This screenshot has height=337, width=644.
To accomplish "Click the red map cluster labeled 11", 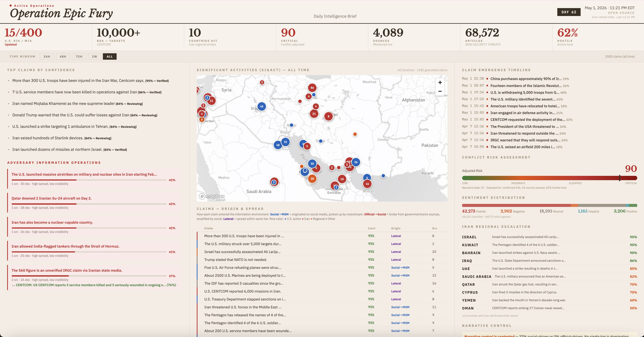I will [x=211, y=101].
